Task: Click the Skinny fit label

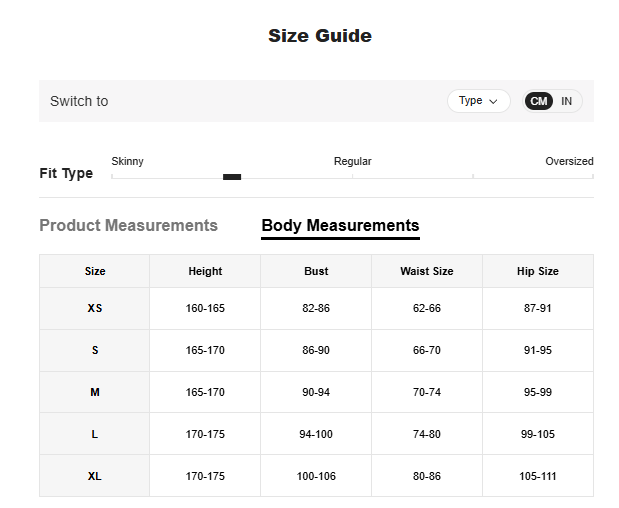Action: pos(127,161)
